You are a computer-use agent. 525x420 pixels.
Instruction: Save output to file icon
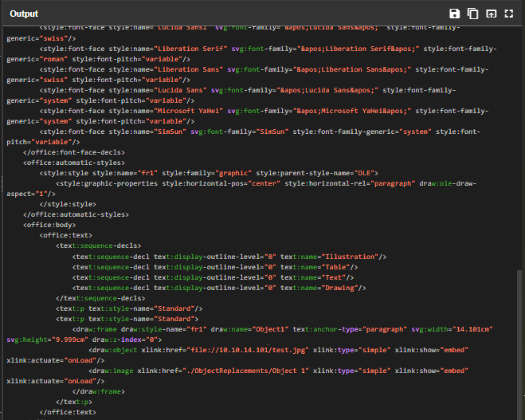(454, 14)
